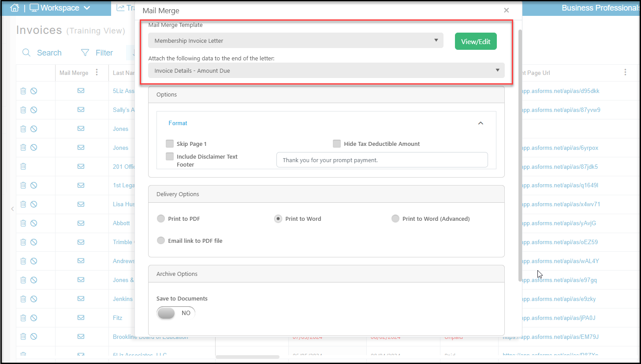This screenshot has width=641, height=364.
Task: Click envelope icon in 1st Legal row
Action: tap(81, 186)
